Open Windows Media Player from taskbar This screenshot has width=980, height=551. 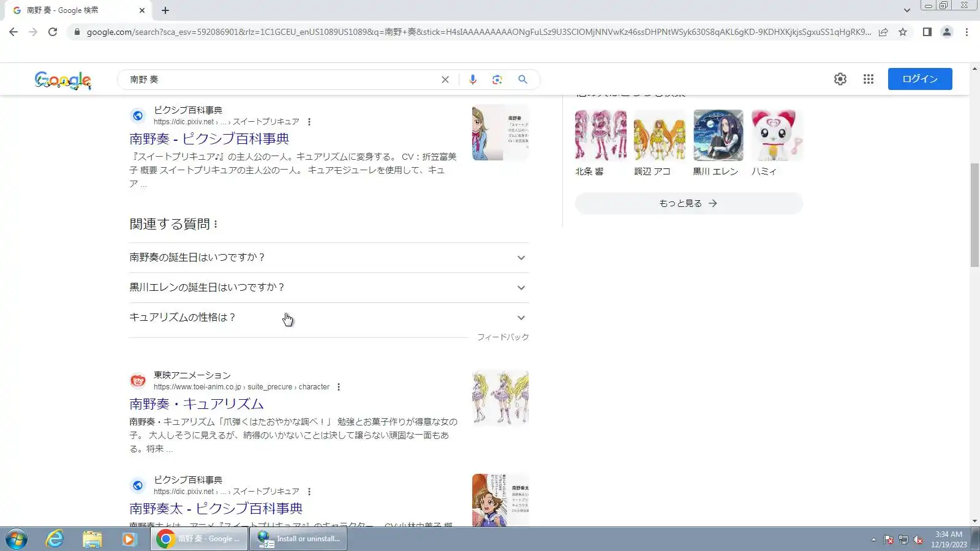(129, 539)
